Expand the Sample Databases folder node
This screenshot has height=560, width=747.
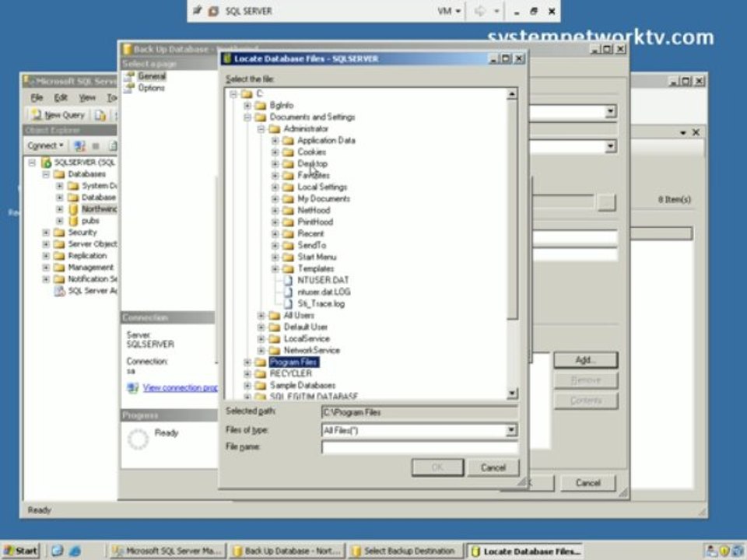point(247,386)
